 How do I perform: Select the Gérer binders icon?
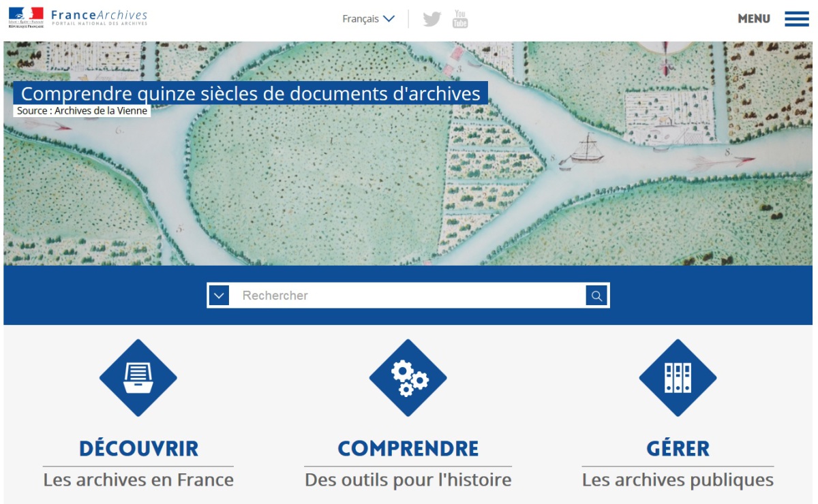678,378
